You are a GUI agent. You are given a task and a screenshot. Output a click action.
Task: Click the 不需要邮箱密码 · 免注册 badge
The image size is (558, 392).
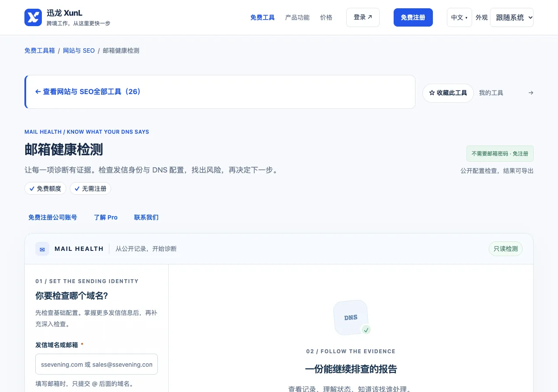coord(500,154)
